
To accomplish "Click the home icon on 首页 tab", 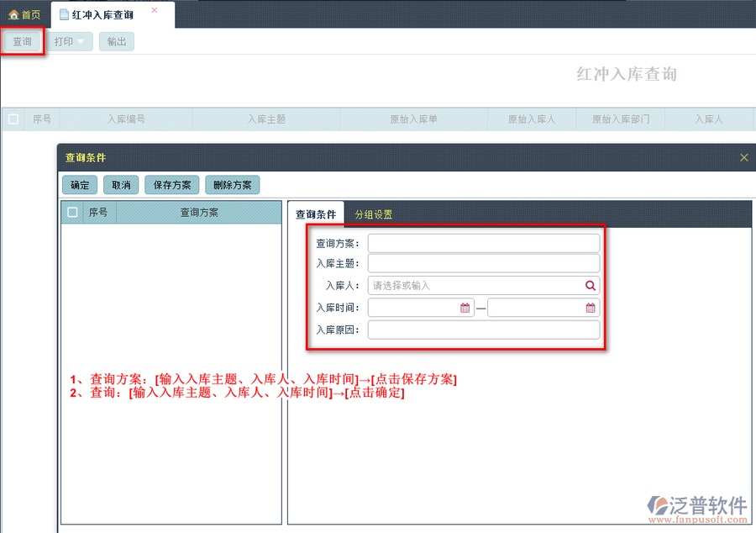I will click(13, 15).
